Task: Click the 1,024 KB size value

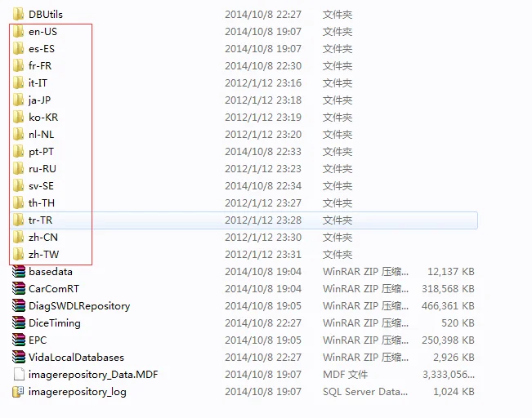Action: pos(454,391)
